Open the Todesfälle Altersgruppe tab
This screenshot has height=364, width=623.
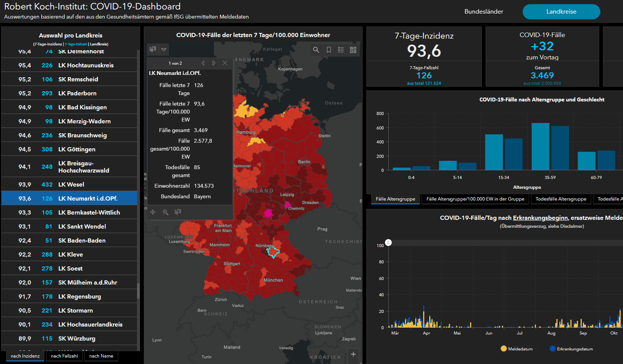tap(561, 199)
